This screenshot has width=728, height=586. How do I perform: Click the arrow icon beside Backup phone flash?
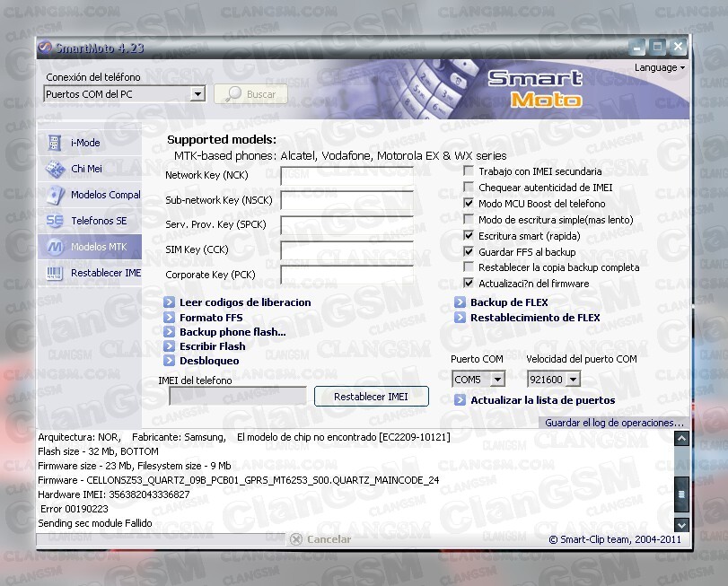click(x=169, y=332)
